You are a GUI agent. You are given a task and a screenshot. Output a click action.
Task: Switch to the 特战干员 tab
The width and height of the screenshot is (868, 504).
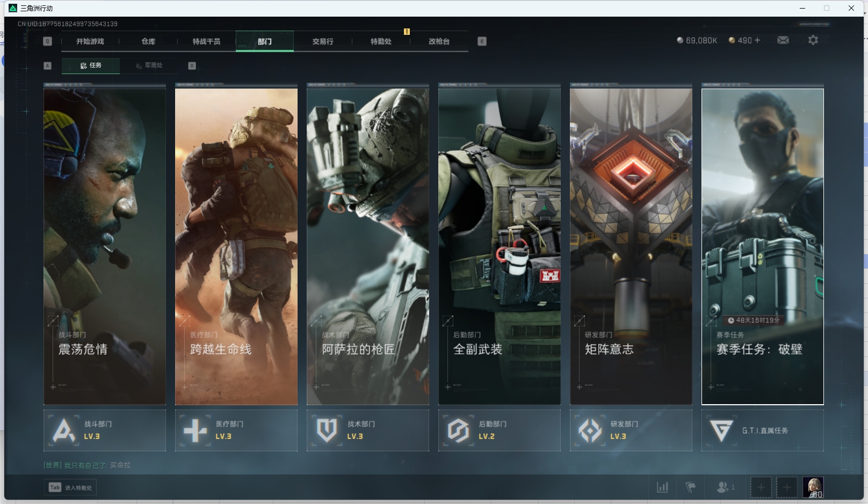click(x=206, y=41)
